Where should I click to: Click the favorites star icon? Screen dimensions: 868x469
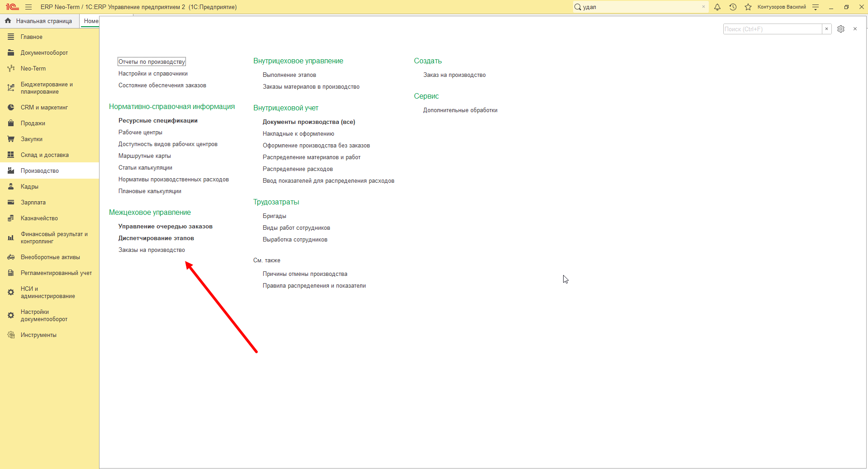click(748, 7)
